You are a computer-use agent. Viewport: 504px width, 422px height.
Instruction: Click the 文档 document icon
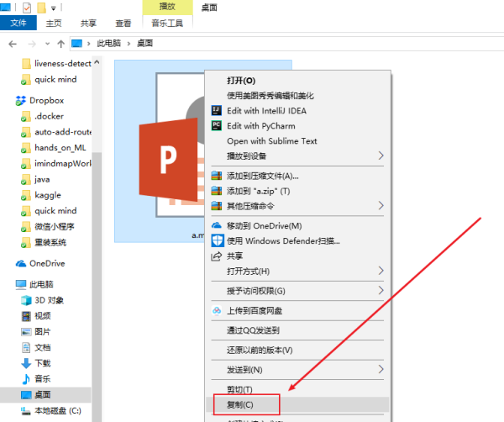click(26, 348)
